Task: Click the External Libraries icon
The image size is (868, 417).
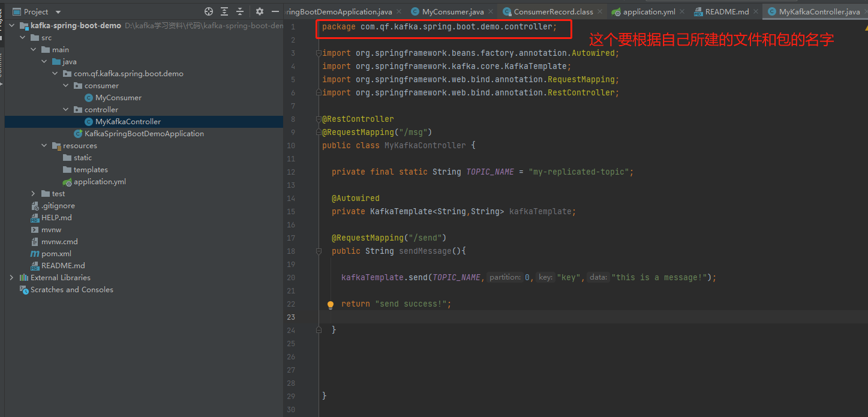Action: [24, 278]
